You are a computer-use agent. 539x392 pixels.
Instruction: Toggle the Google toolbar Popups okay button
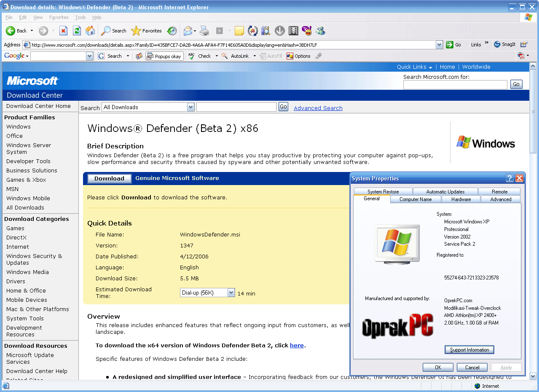(164, 56)
